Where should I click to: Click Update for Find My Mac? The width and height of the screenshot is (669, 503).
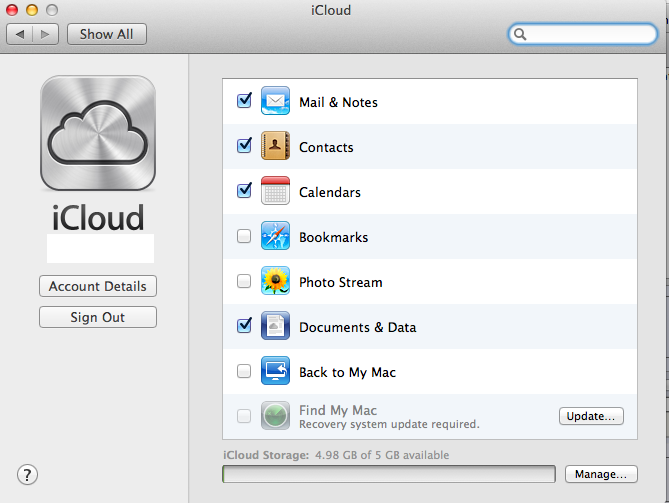click(591, 416)
